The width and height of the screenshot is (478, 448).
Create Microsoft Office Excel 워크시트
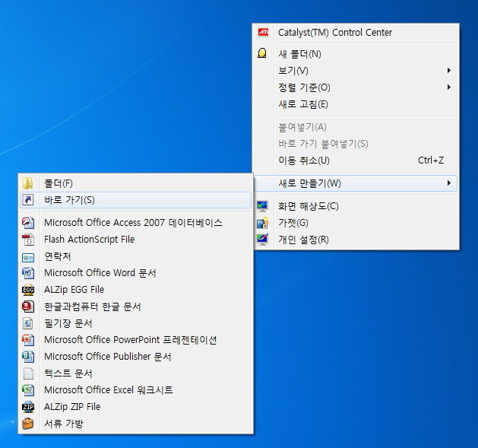point(136,389)
